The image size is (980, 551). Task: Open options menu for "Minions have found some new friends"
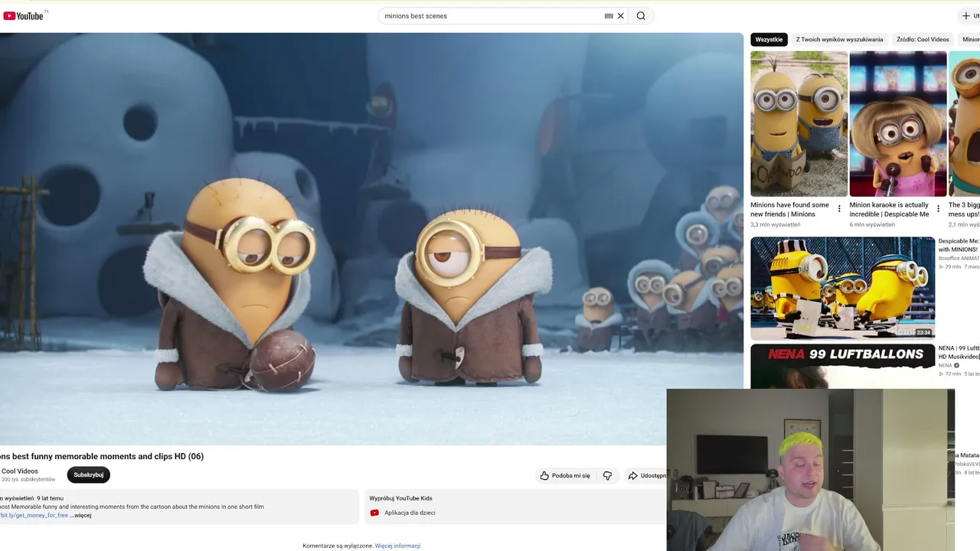(839, 209)
